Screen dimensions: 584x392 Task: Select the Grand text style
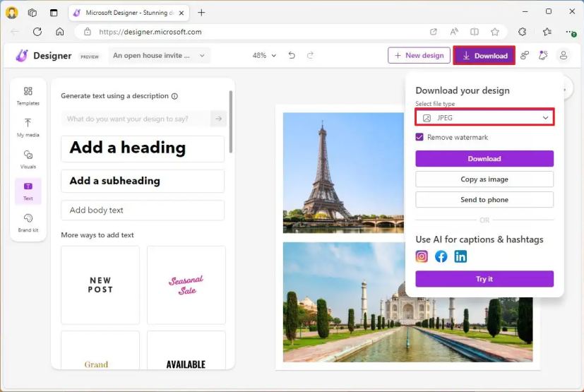pos(100,350)
